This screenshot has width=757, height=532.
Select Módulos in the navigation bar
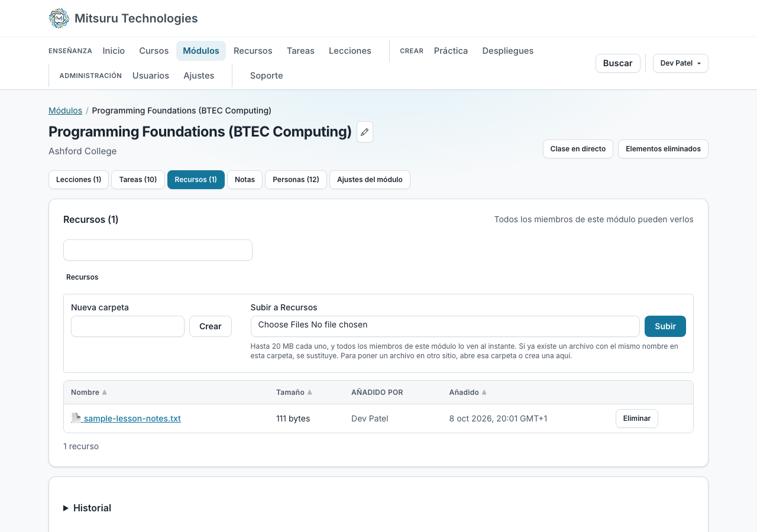click(201, 51)
